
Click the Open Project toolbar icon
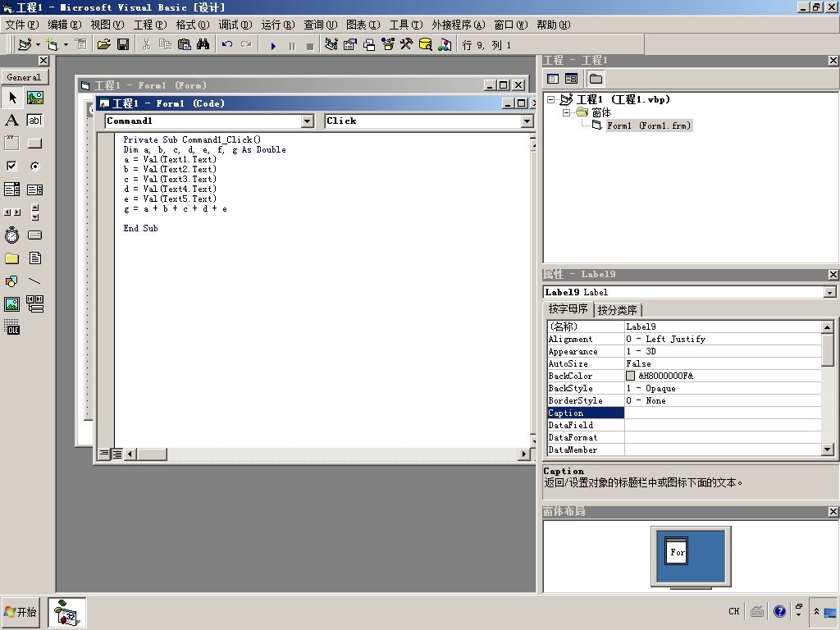coord(103,44)
